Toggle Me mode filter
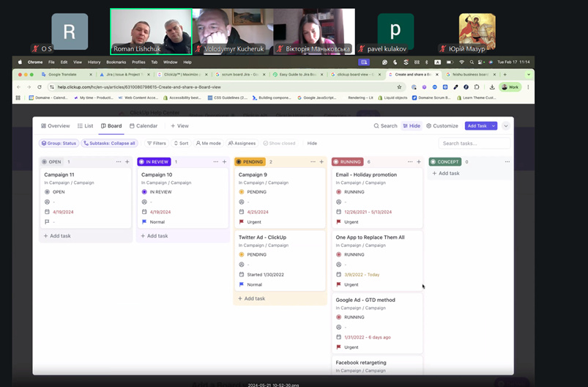Viewport: 588px width, 387px height. (x=208, y=144)
